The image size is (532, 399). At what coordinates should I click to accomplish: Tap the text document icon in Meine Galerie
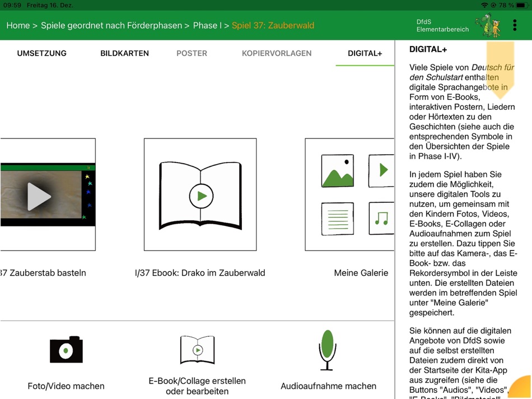[338, 219]
